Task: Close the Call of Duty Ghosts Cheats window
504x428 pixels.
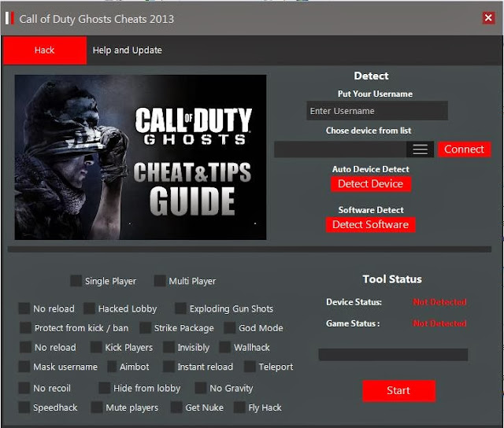Action: click(488, 17)
